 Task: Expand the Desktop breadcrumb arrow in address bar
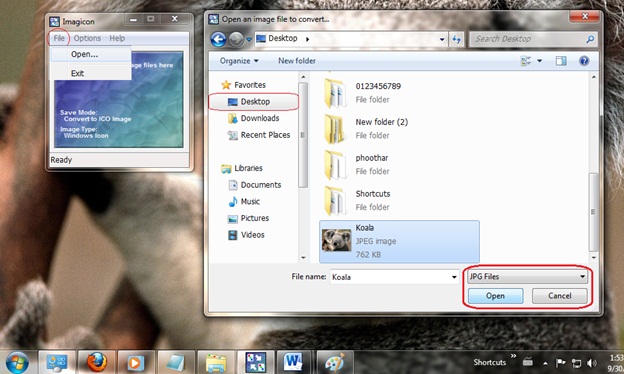click(x=307, y=39)
